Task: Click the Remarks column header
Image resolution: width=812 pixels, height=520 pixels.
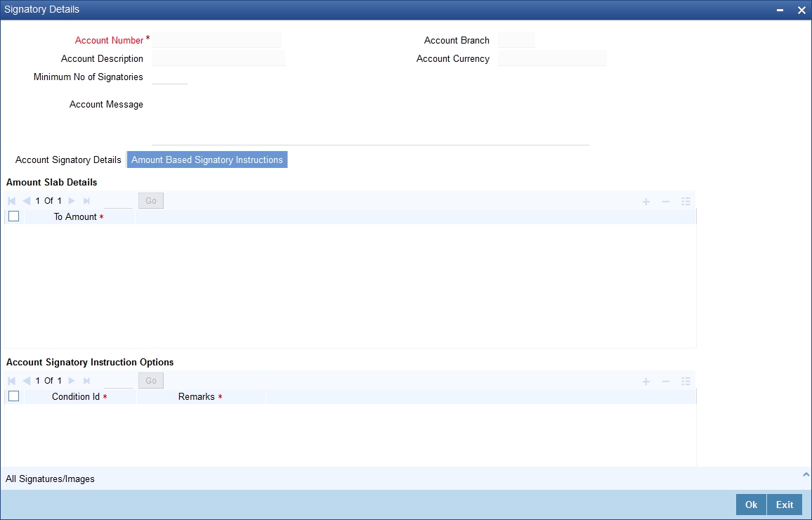Action: [x=201, y=396]
